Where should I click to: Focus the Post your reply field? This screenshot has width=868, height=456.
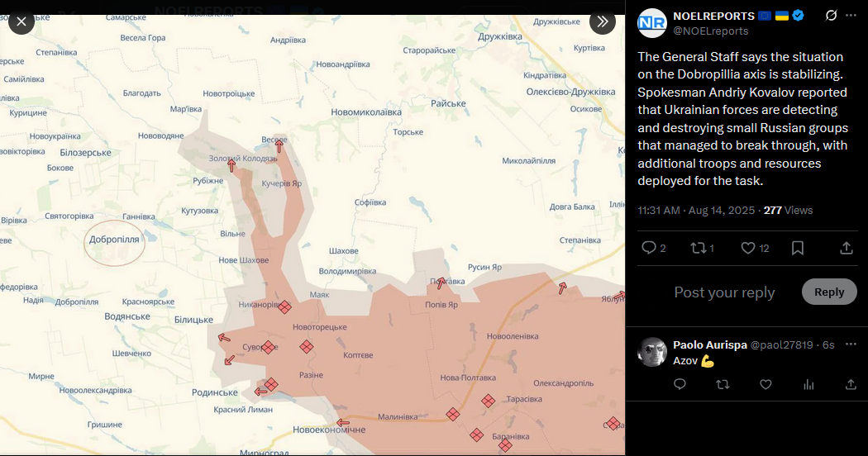pyautogui.click(x=724, y=292)
